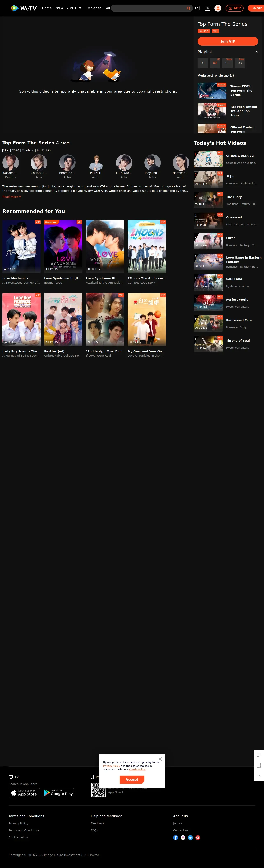Viewport: 264px width, 868px height.
Task: Open Cookie policy footer link
Action: 18,837
